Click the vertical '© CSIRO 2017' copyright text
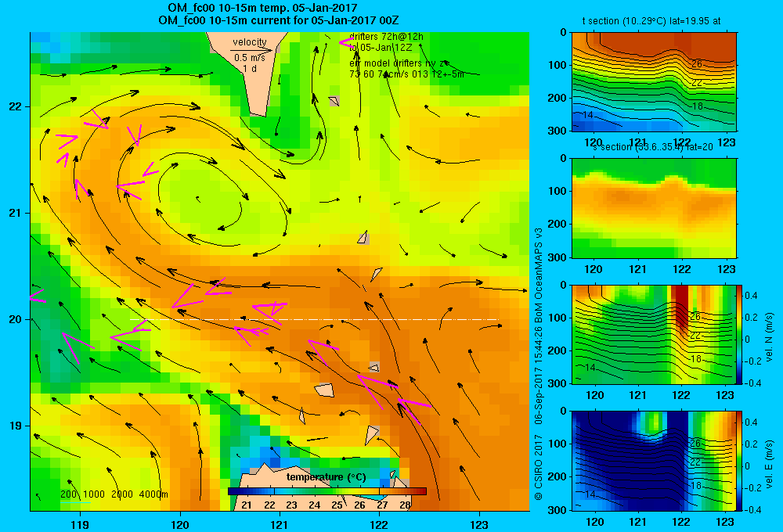This screenshot has width=783, height=532. pyautogui.click(x=539, y=467)
